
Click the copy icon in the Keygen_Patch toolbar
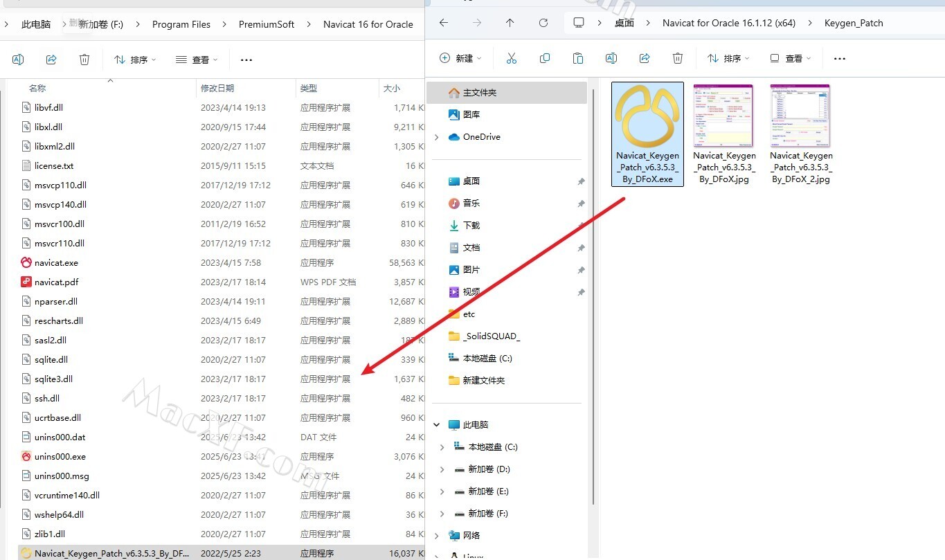545,58
